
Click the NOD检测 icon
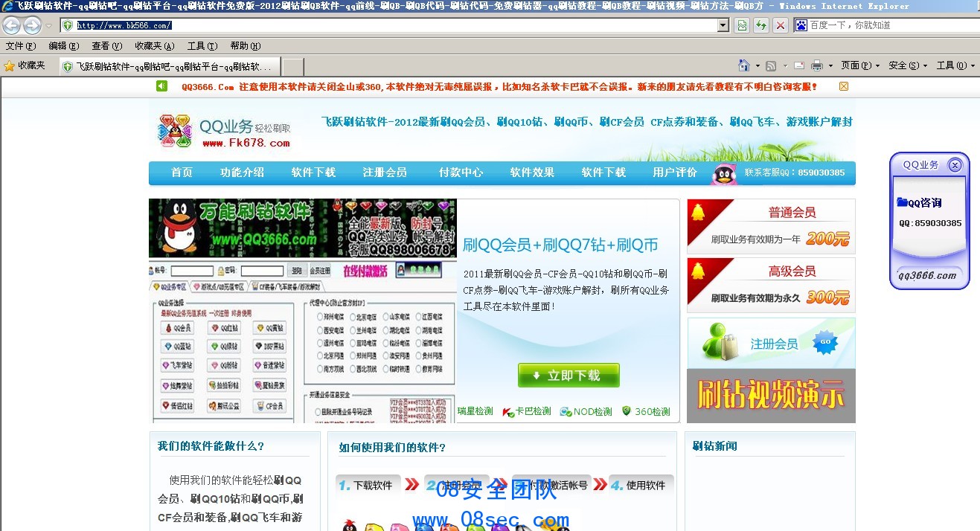click(566, 411)
